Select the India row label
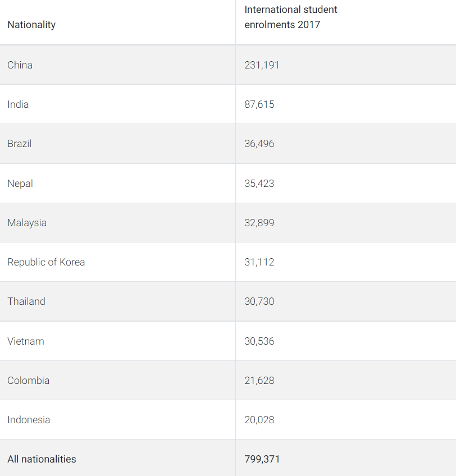This screenshot has width=456, height=476. 18,104
